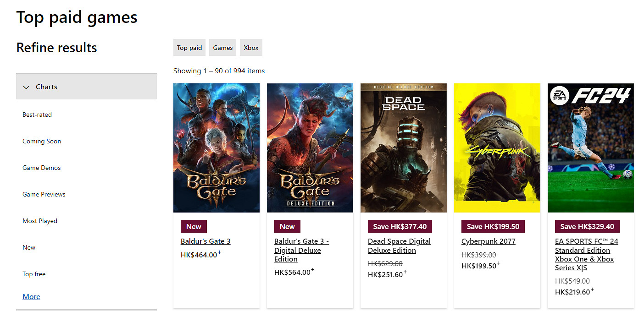This screenshot has width=644, height=311.
Task: Click the Games filter chip
Action: pyautogui.click(x=222, y=47)
